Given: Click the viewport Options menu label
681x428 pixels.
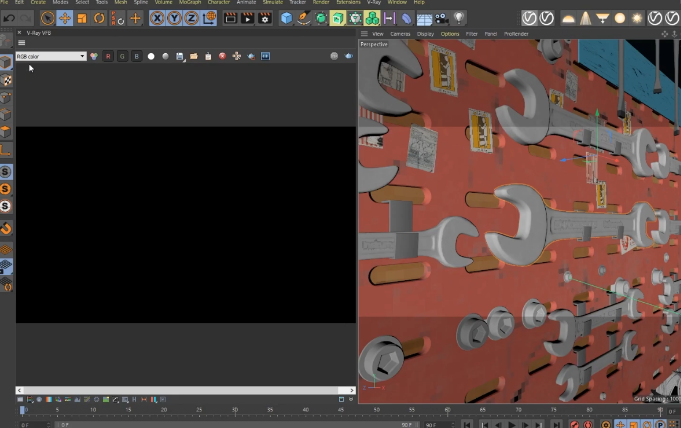Looking at the screenshot, I should click(x=450, y=33).
